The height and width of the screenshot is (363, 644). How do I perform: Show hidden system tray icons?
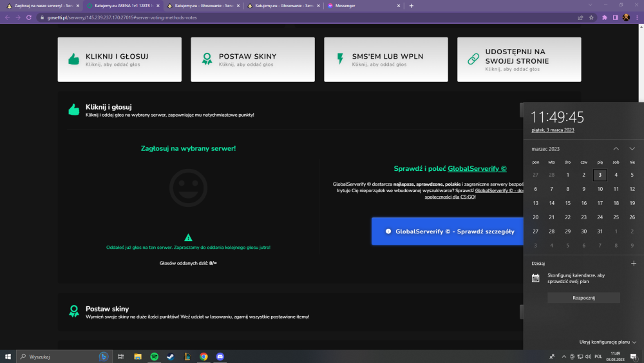564,357
